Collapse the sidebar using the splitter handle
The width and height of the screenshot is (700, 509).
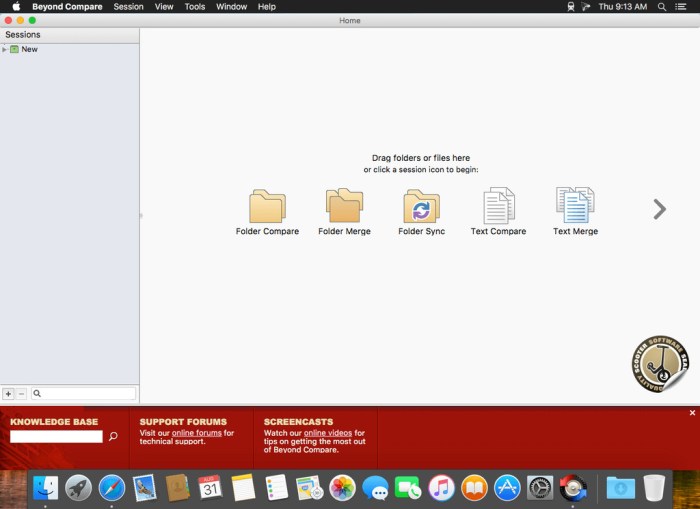pos(140,215)
